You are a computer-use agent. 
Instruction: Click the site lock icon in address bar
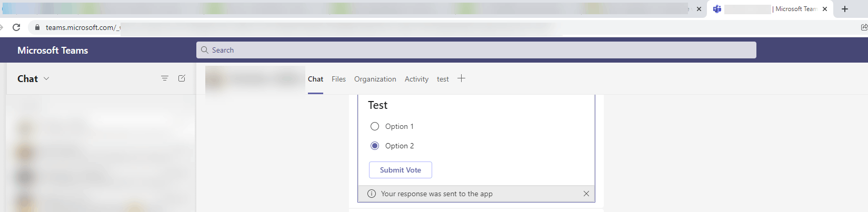37,27
